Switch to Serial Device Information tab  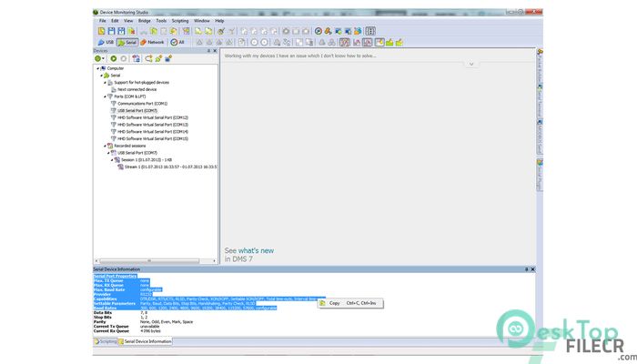click(x=145, y=341)
